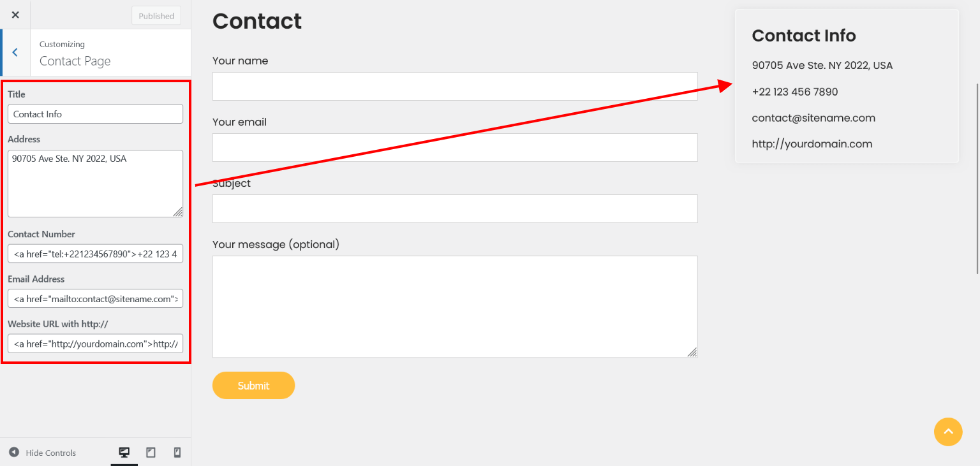Go back using the left chevron arrow
The width and height of the screenshot is (980, 466).
(x=15, y=53)
